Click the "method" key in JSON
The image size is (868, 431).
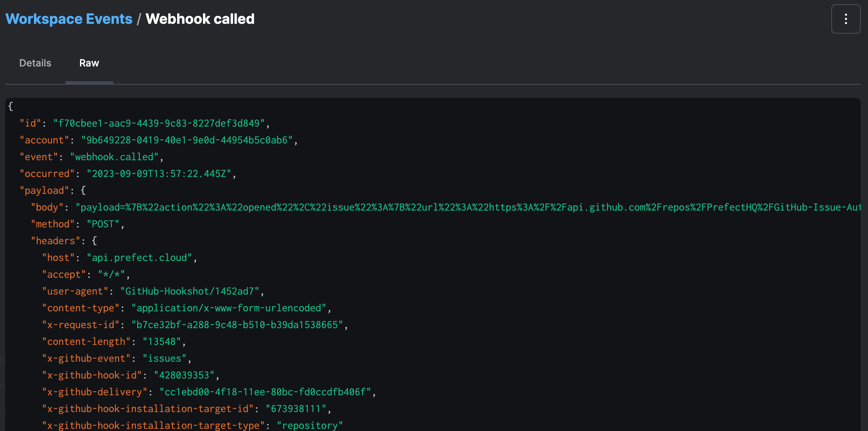click(53, 224)
